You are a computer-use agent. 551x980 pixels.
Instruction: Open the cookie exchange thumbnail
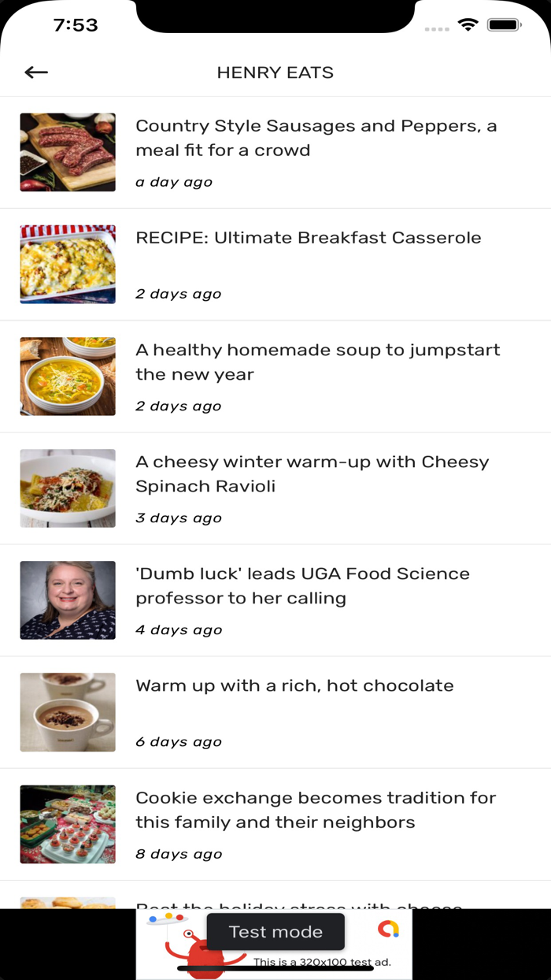click(x=68, y=823)
